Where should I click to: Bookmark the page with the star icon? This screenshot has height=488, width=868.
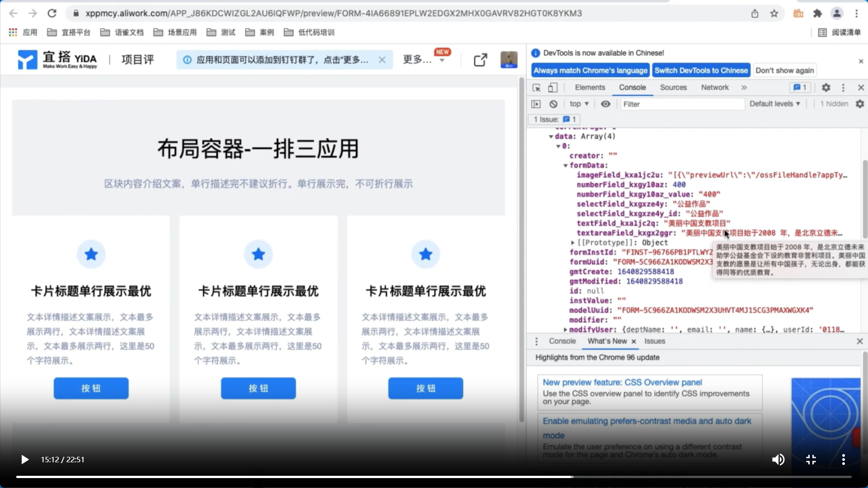click(x=774, y=14)
